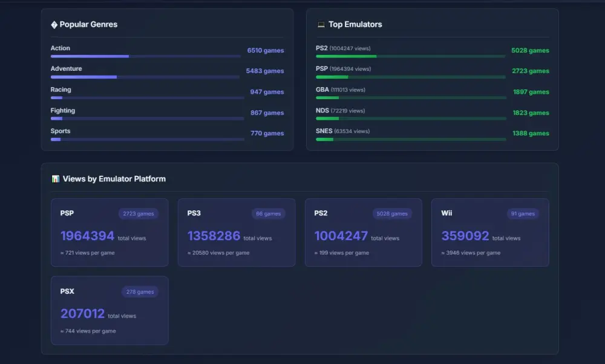Click the 'Sports' genre label
The image size is (605, 364).
tap(60, 131)
